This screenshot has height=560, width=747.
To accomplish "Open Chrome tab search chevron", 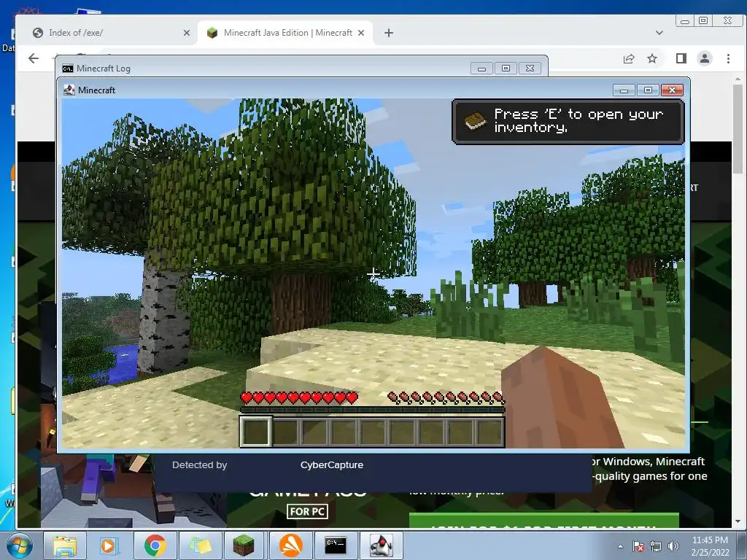I will 659,33.
